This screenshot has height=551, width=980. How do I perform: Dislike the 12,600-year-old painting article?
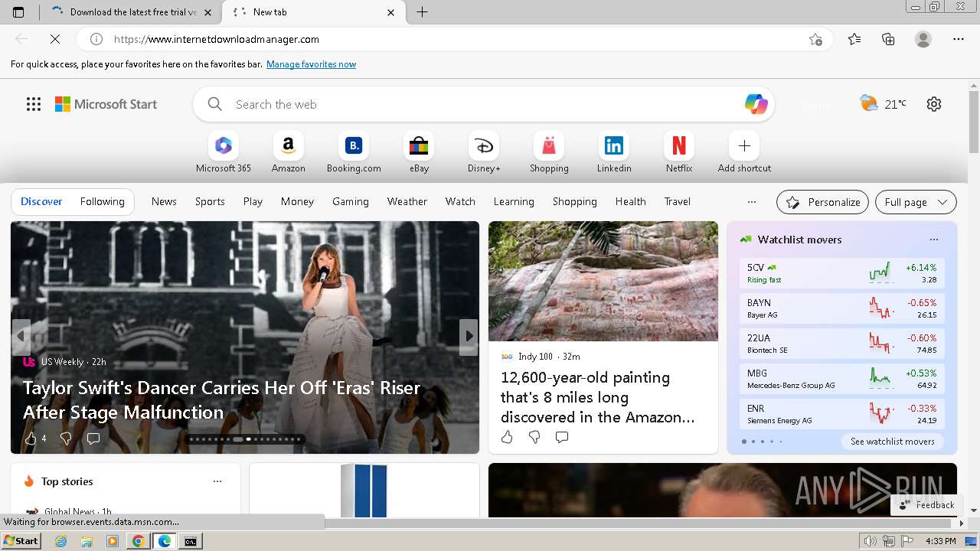534,437
